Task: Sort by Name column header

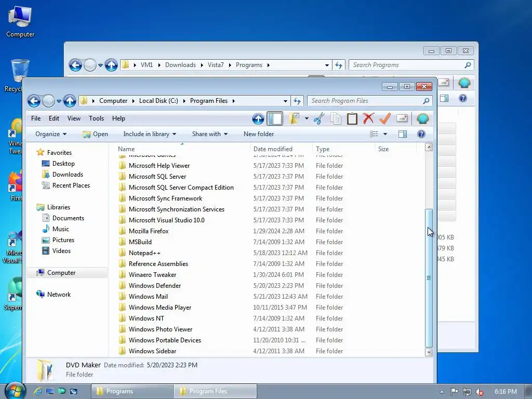Action: [182, 149]
